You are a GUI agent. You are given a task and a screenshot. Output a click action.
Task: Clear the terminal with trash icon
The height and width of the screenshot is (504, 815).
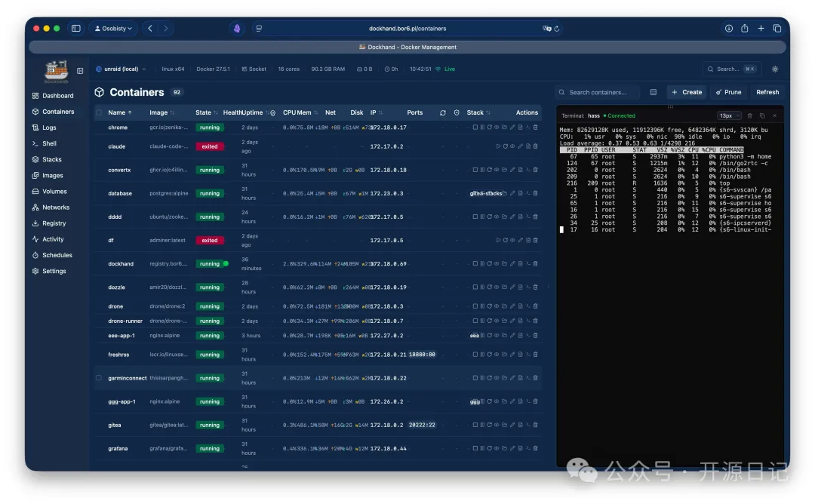(749, 116)
